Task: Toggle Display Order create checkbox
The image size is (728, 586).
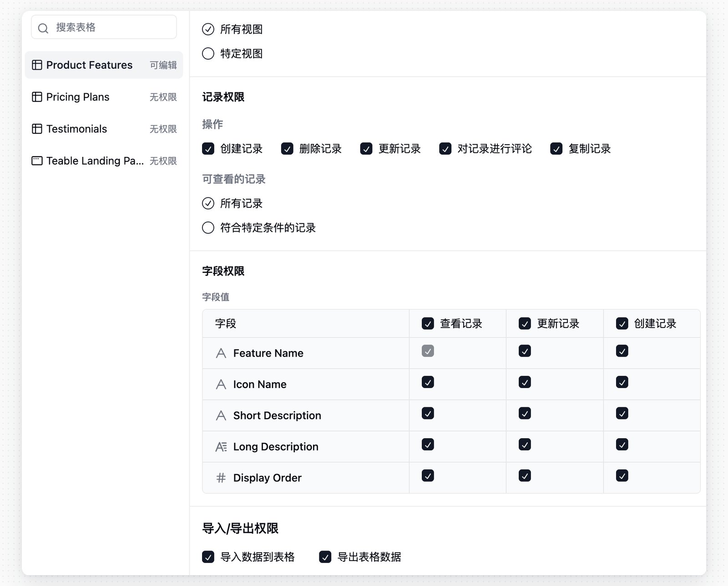Action: (x=622, y=475)
